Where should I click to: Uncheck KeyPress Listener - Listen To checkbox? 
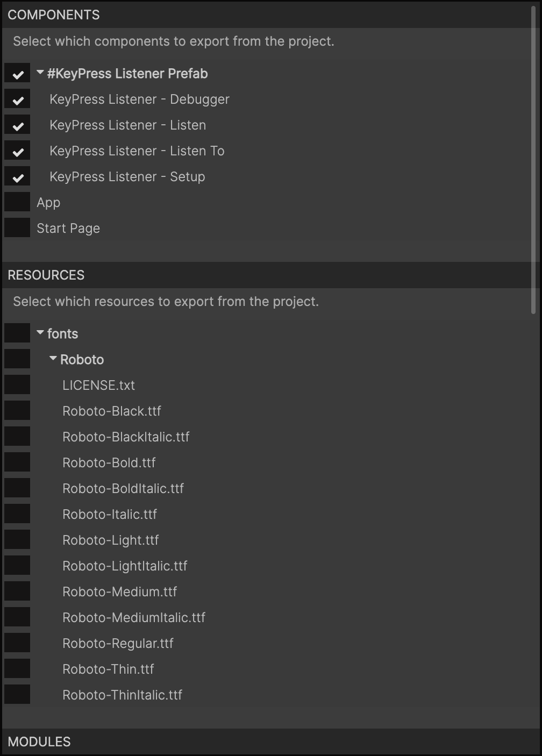(17, 151)
